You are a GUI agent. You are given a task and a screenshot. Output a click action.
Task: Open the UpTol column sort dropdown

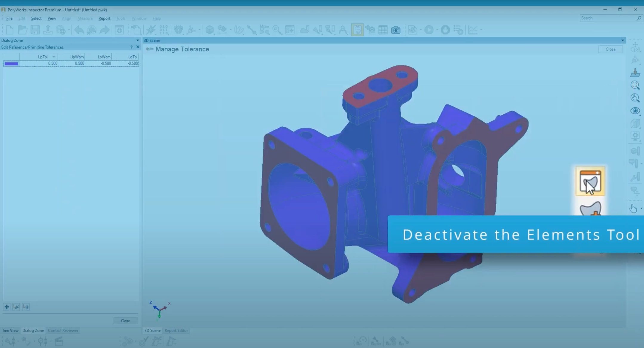54,57
